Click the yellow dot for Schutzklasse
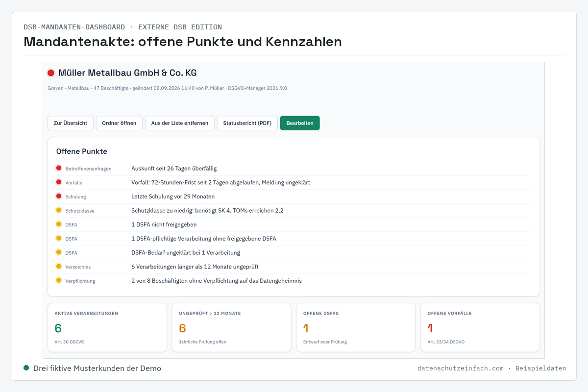 point(59,210)
